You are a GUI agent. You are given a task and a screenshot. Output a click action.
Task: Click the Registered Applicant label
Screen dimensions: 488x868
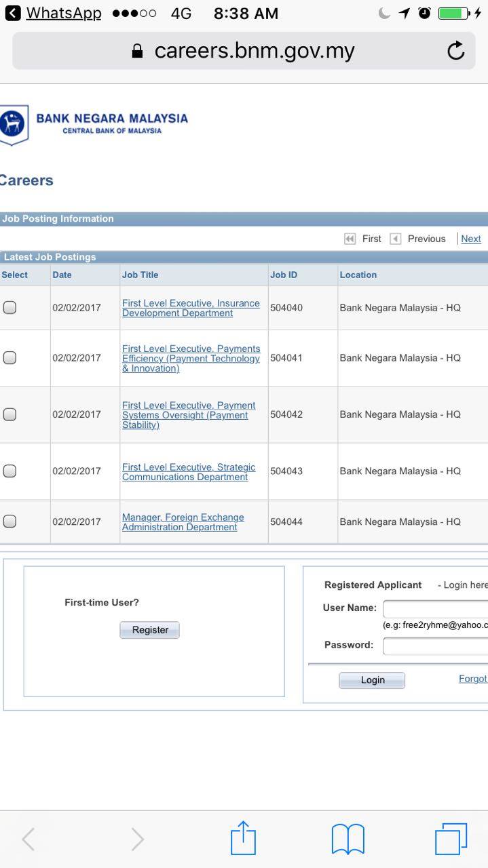pyautogui.click(x=373, y=585)
